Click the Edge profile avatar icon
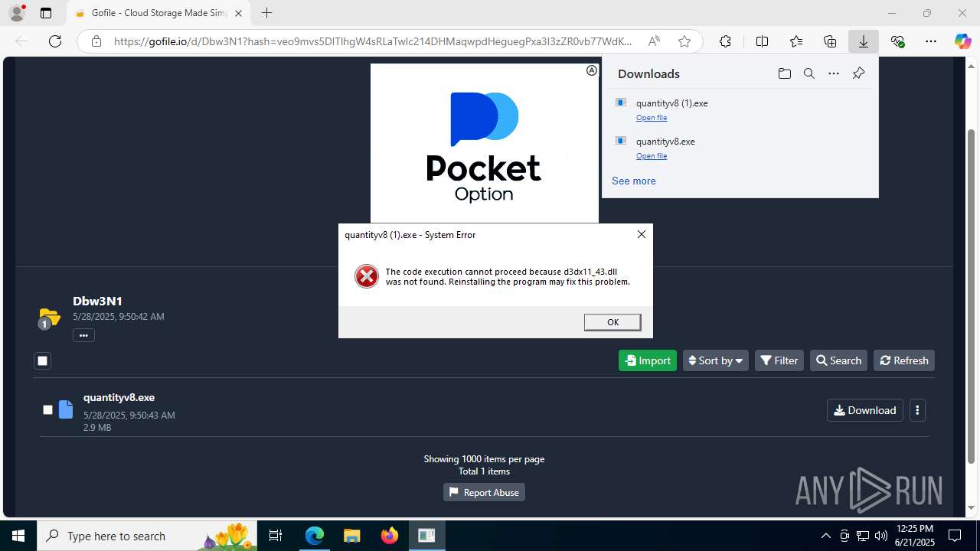The width and height of the screenshot is (980, 551). pos(17,13)
